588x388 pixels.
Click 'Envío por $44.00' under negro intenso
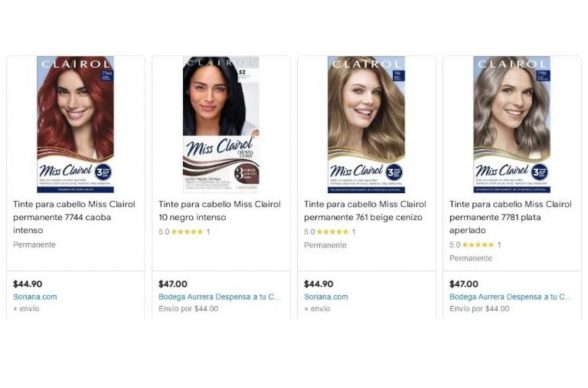click(x=188, y=309)
